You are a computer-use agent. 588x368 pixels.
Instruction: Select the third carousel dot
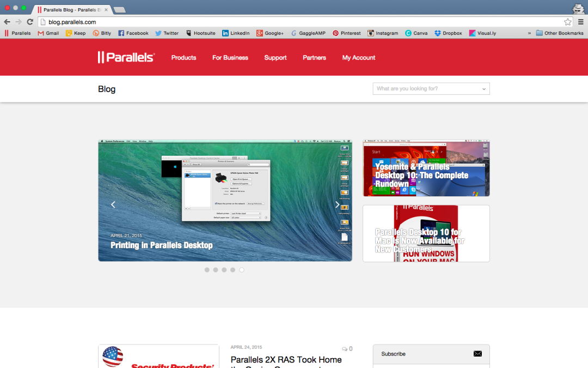(x=224, y=270)
